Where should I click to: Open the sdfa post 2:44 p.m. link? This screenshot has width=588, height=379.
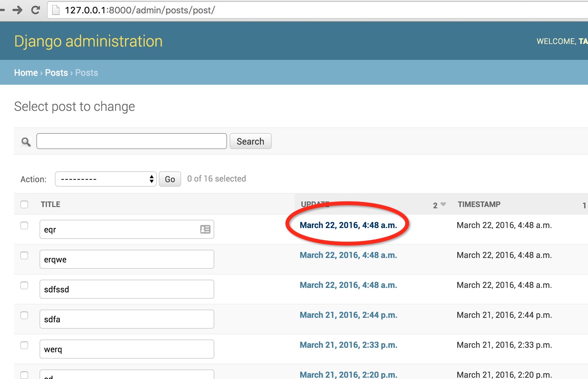[x=349, y=315]
